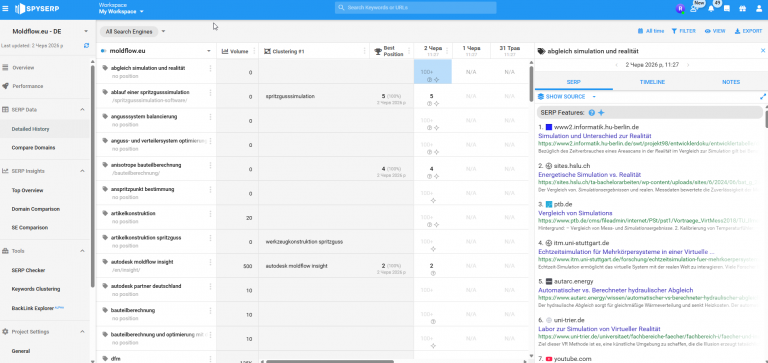Open the purple R user avatar

[x=680, y=8]
